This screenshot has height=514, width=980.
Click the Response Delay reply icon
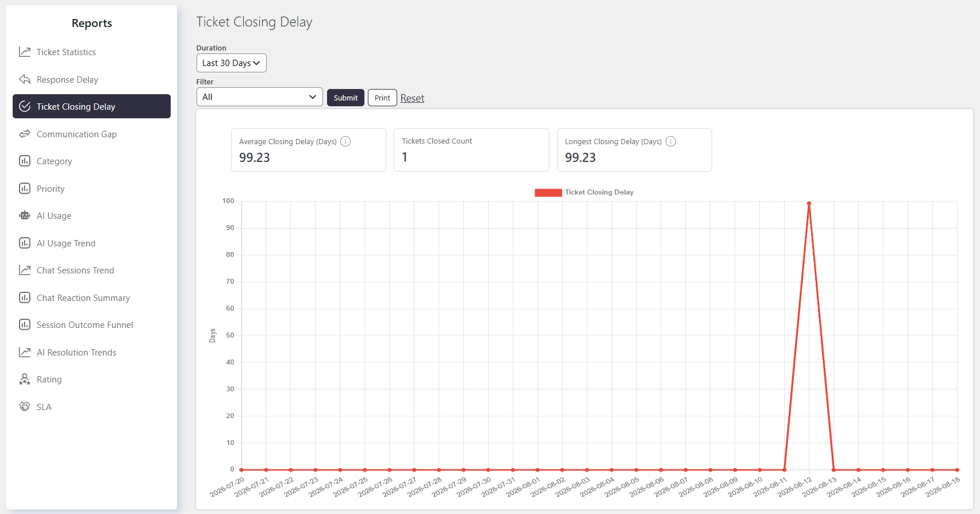coord(25,79)
